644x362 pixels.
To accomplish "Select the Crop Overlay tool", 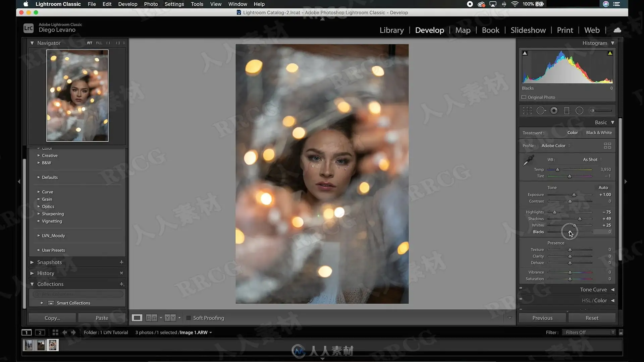I will tap(527, 111).
